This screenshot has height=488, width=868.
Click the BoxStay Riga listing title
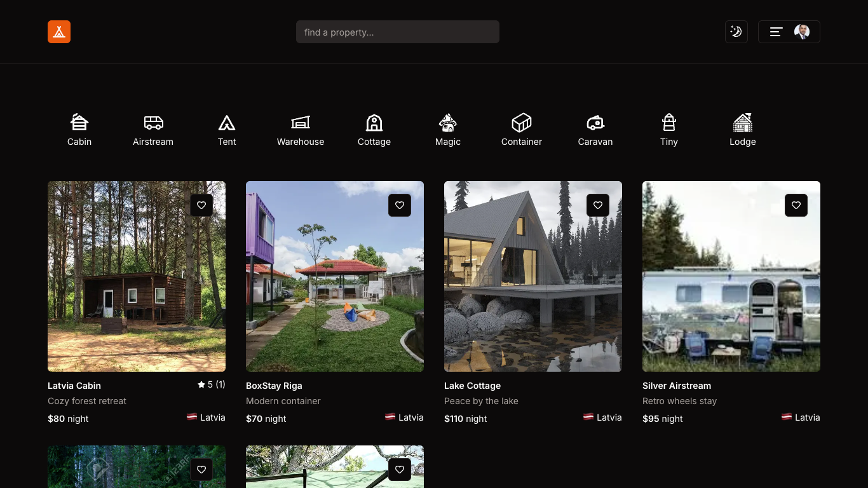pyautogui.click(x=274, y=386)
